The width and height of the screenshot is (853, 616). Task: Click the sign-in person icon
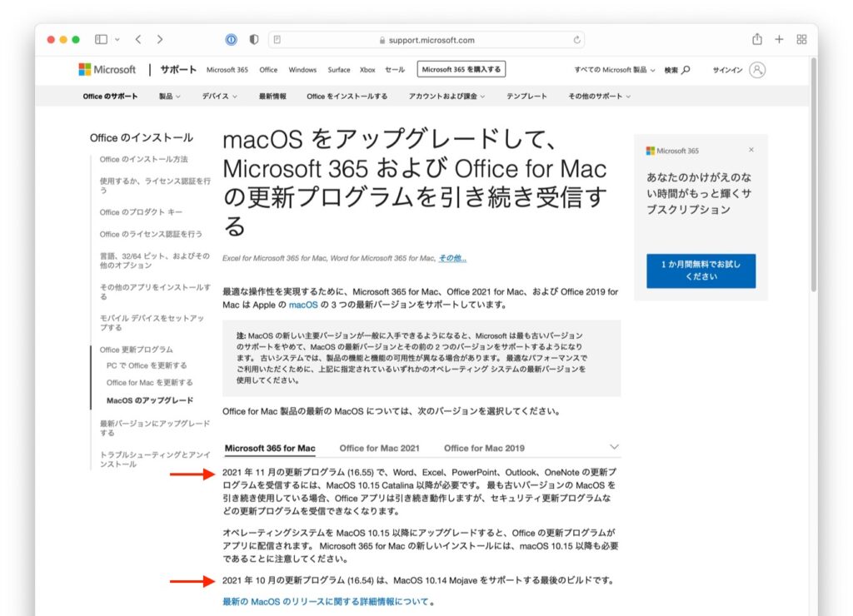[756, 70]
